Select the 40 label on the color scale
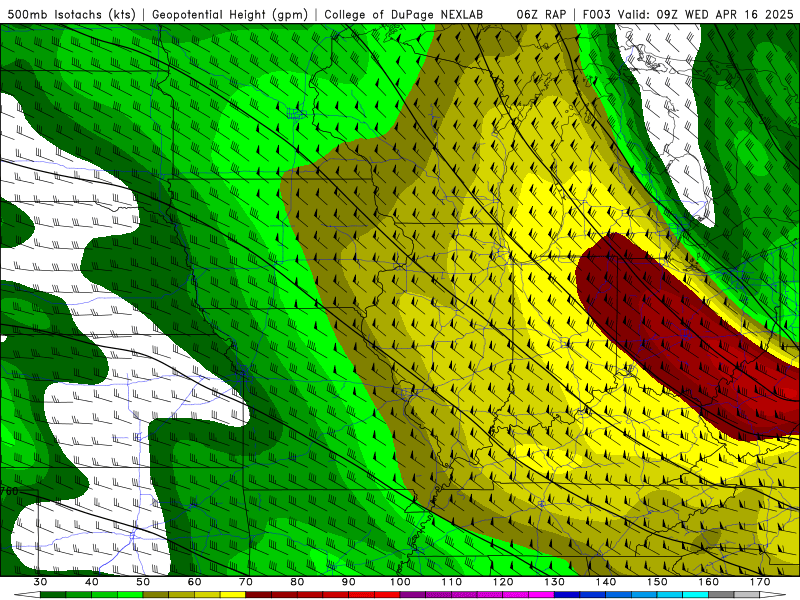Screen dimensions: 800x600 coord(92,582)
